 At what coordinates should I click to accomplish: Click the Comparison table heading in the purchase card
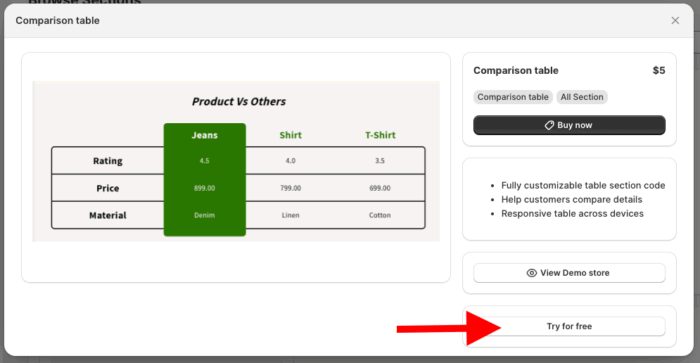(516, 71)
